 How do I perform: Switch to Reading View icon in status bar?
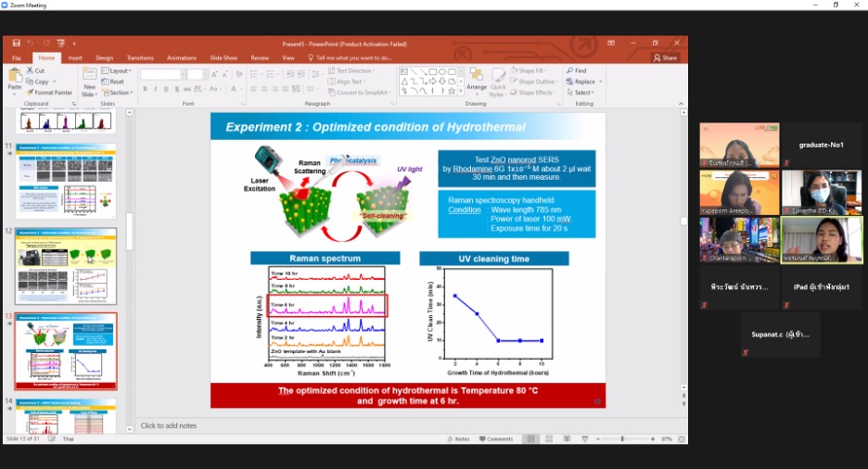pos(567,438)
